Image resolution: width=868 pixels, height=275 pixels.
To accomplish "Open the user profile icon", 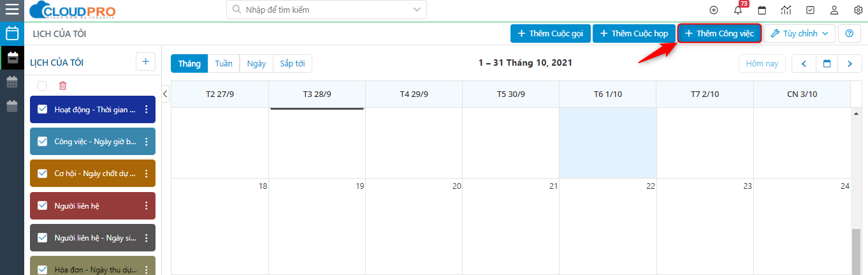I will coord(834,10).
